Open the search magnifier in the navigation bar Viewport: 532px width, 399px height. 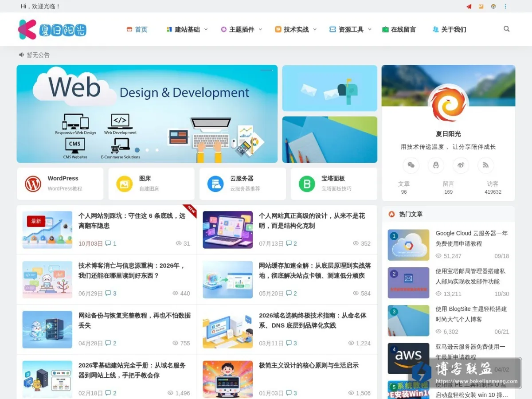click(x=507, y=29)
